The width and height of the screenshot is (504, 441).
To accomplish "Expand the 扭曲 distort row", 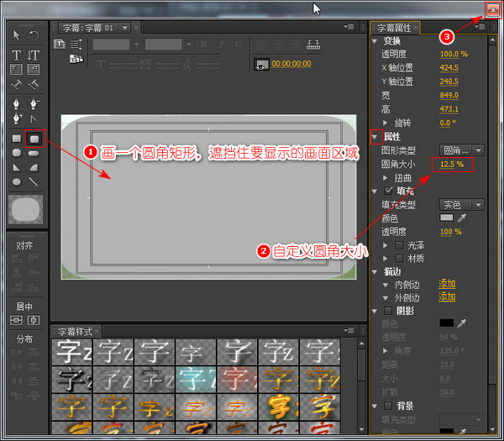I will (385, 178).
